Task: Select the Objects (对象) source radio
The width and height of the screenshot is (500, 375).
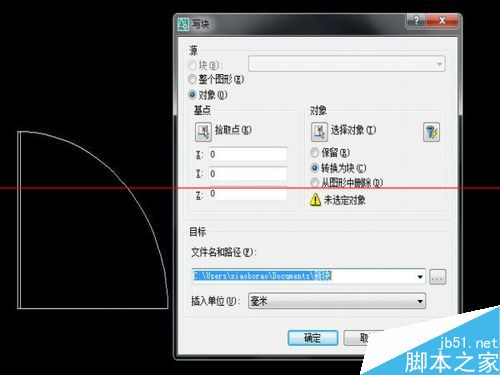Action: [x=192, y=95]
